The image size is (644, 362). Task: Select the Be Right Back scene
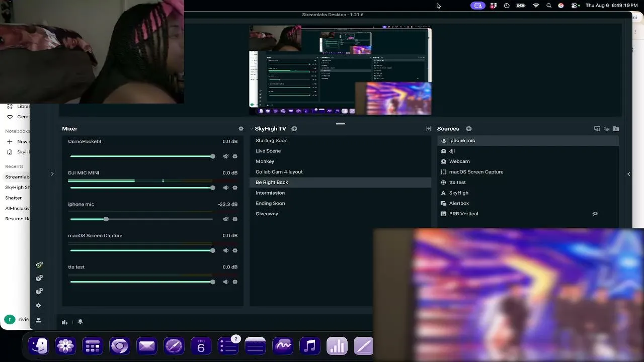point(341,183)
